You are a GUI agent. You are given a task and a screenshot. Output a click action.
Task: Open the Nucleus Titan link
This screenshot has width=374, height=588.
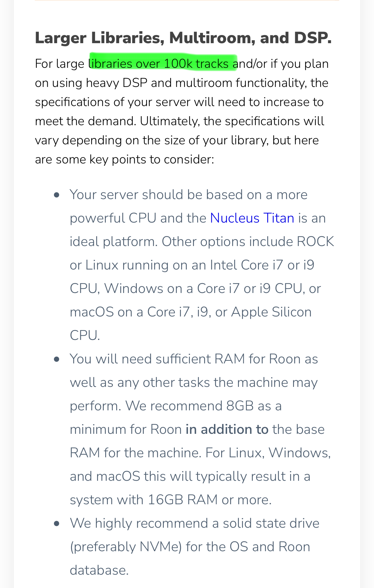[252, 218]
